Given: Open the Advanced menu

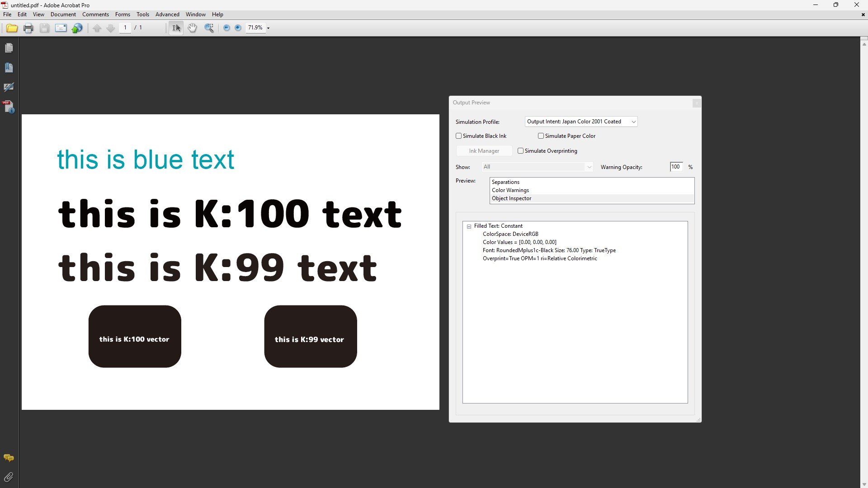Looking at the screenshot, I should pos(167,14).
